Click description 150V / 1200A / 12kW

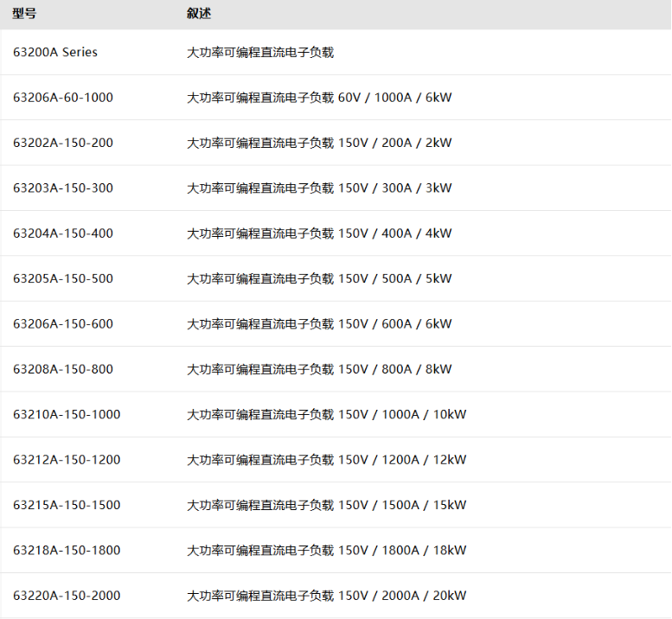pos(327,460)
